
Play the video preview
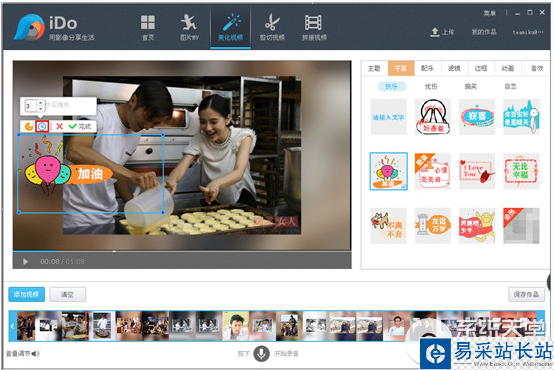25,262
